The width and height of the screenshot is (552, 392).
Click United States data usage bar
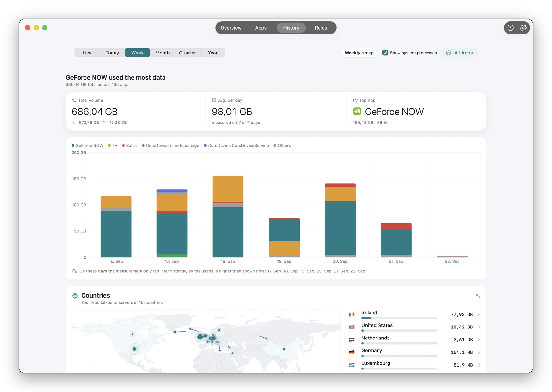click(x=399, y=331)
